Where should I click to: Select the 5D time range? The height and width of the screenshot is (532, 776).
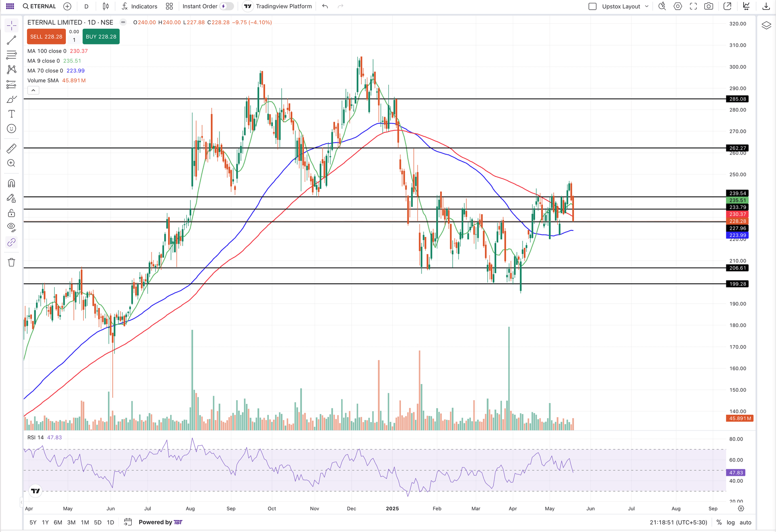click(98, 522)
